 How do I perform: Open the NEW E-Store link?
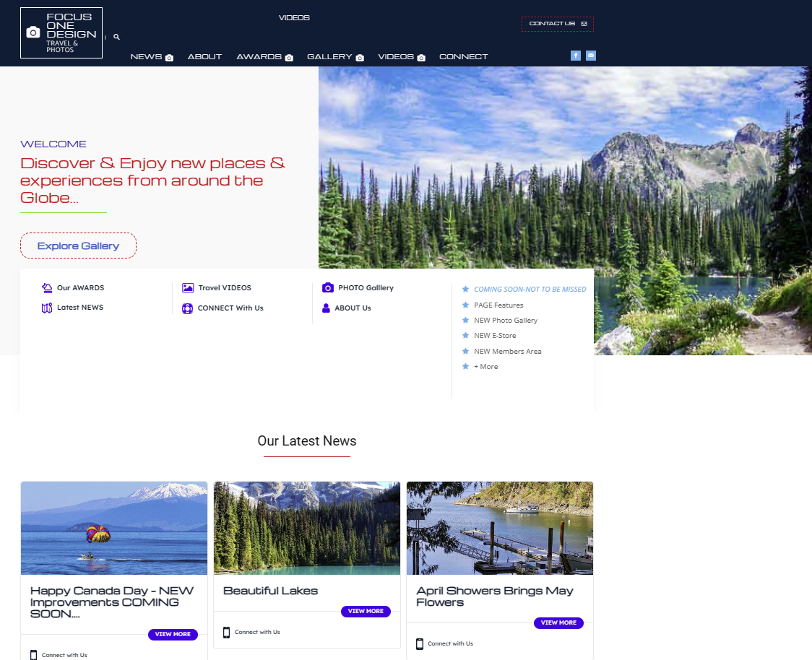(x=495, y=336)
